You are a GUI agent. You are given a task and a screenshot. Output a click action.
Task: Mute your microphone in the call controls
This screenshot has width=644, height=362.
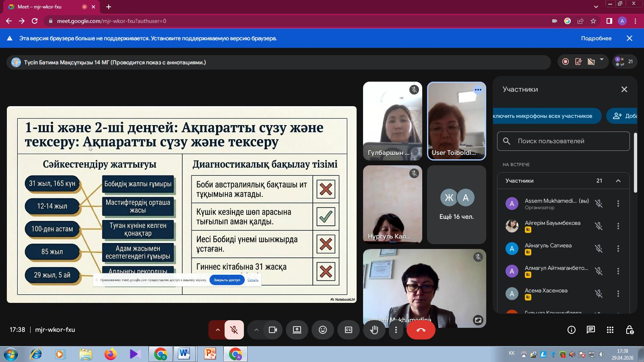click(234, 329)
